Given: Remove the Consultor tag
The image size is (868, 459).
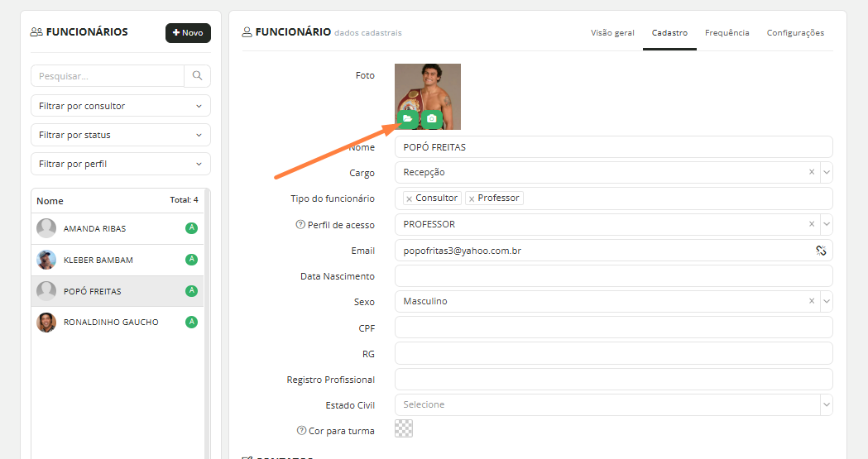Looking at the screenshot, I should 409,198.
